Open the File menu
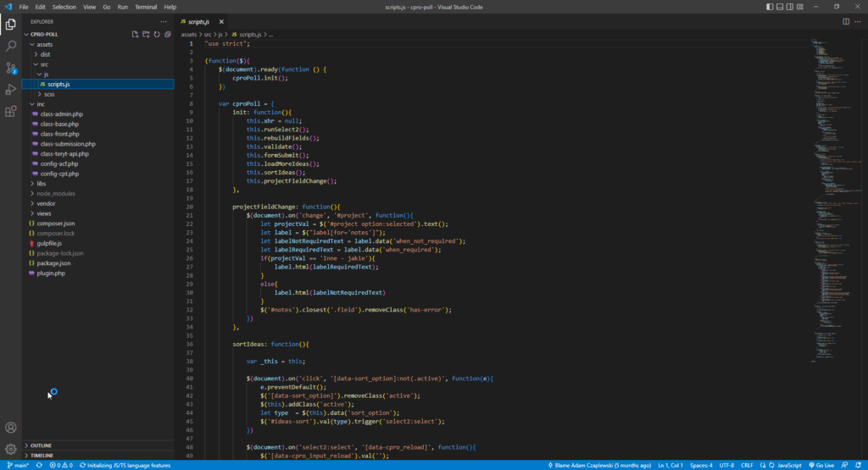Screen dimensions: 868x470 click(x=23, y=7)
